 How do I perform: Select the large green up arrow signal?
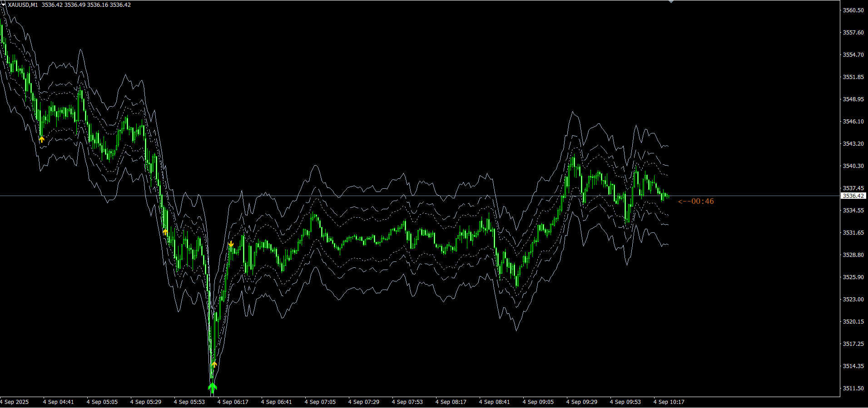coord(213,387)
